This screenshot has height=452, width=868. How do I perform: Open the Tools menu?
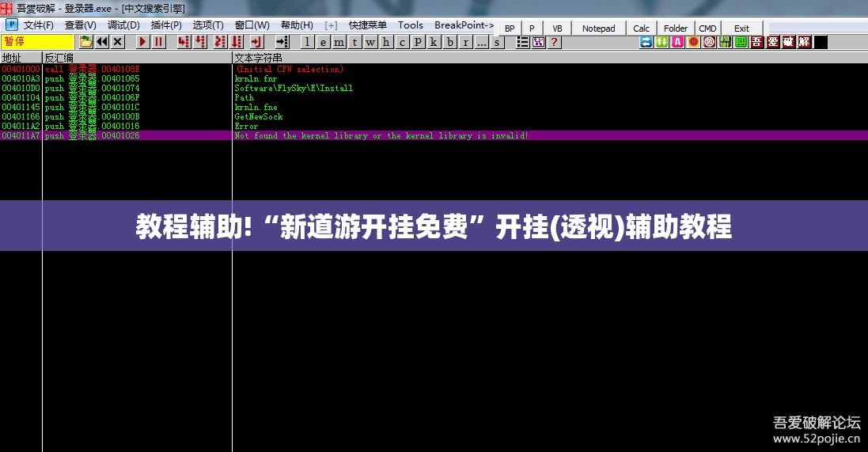410,25
